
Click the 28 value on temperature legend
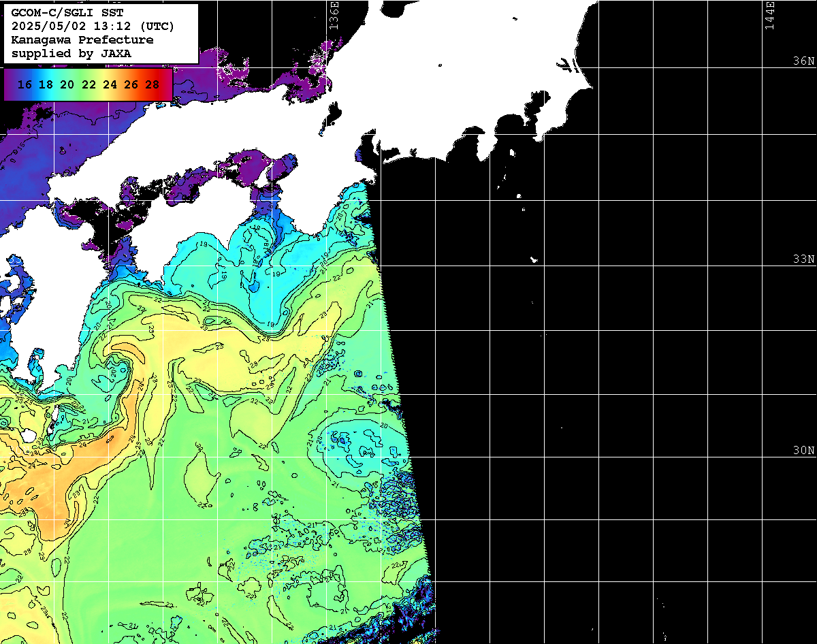[153, 84]
